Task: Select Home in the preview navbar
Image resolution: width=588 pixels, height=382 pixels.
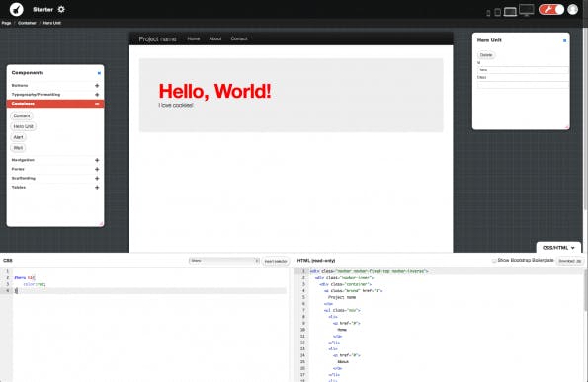Action: [194, 38]
